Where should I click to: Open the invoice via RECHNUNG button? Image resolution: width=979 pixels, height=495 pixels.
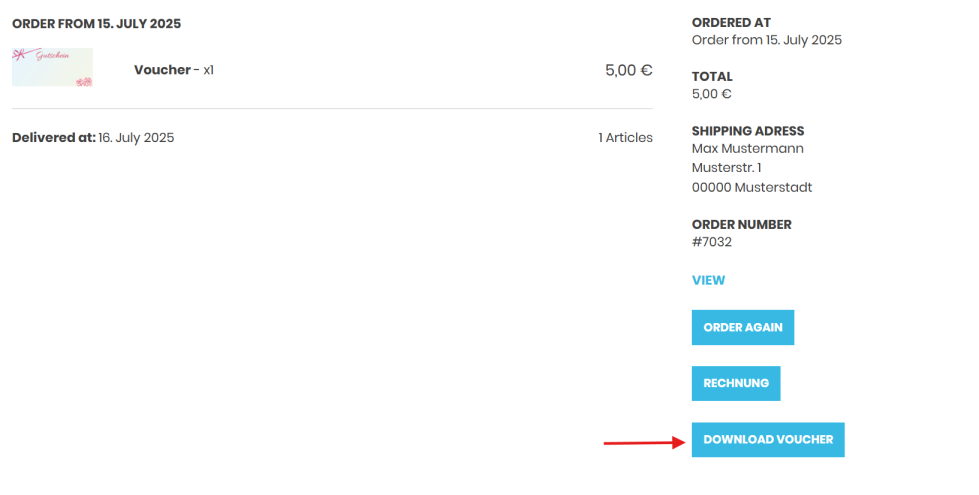[x=735, y=383]
